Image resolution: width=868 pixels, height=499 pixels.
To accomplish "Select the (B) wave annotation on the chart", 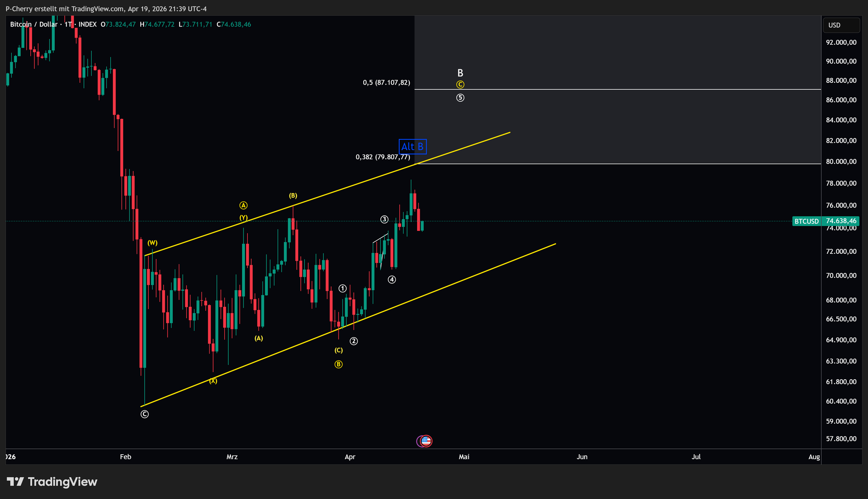I will click(293, 195).
